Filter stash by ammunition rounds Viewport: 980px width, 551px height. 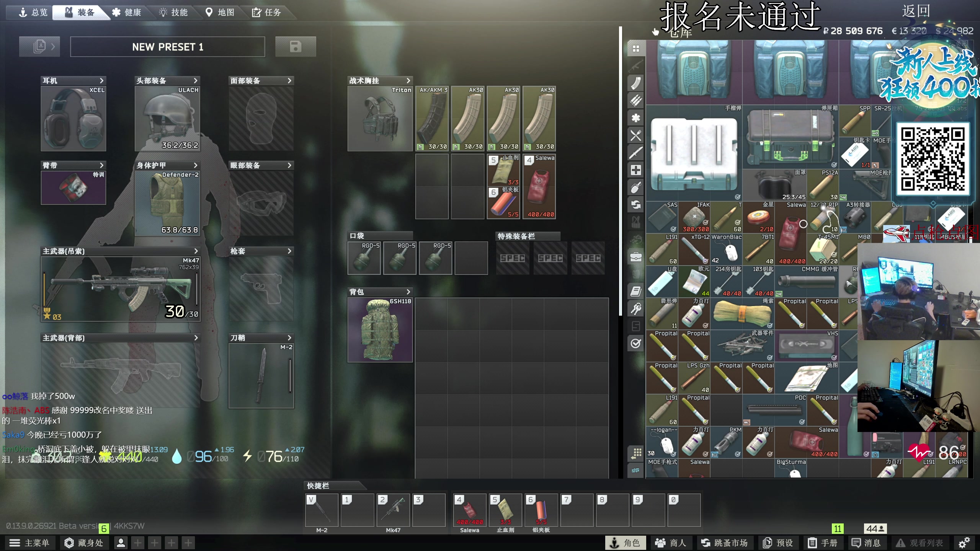coord(636,100)
